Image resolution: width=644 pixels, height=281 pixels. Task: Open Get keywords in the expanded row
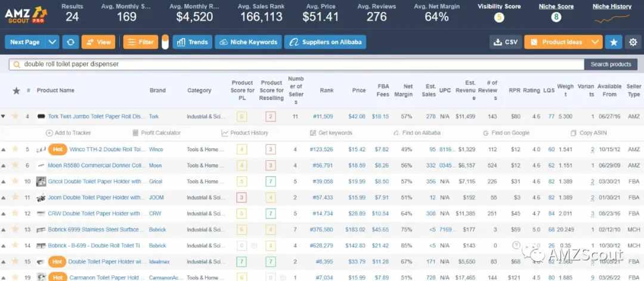(330, 133)
